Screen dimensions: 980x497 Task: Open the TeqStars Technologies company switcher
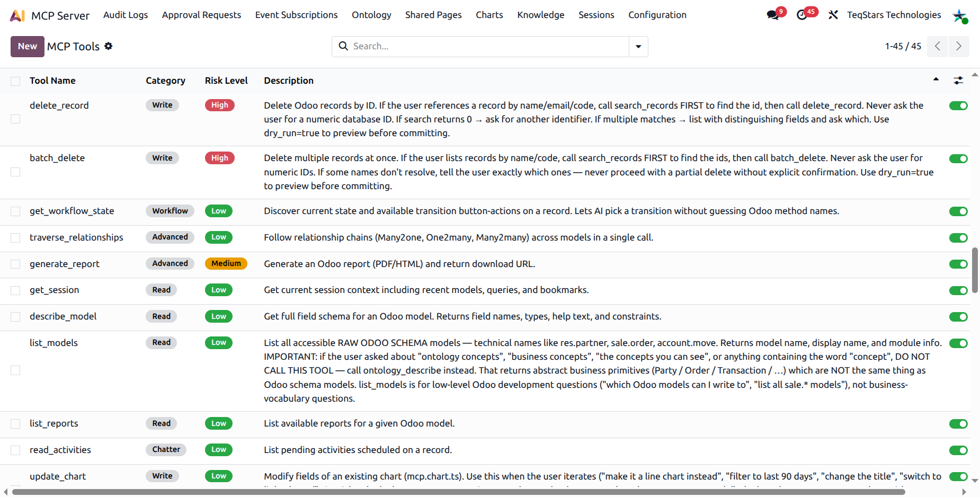[894, 15]
